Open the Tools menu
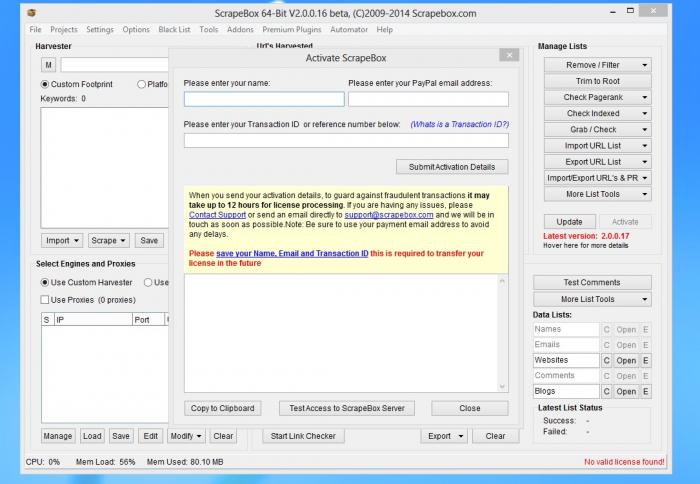This screenshot has height=484, width=700. [x=208, y=29]
